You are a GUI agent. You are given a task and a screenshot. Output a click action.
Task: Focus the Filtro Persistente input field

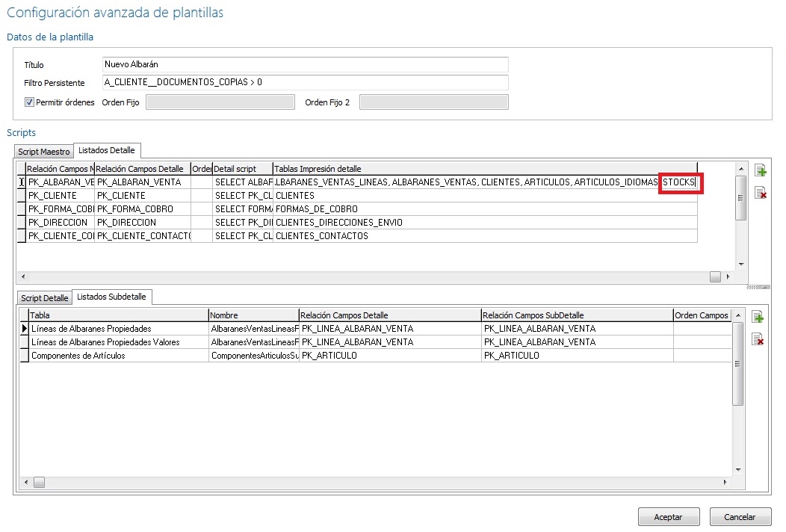pos(305,82)
